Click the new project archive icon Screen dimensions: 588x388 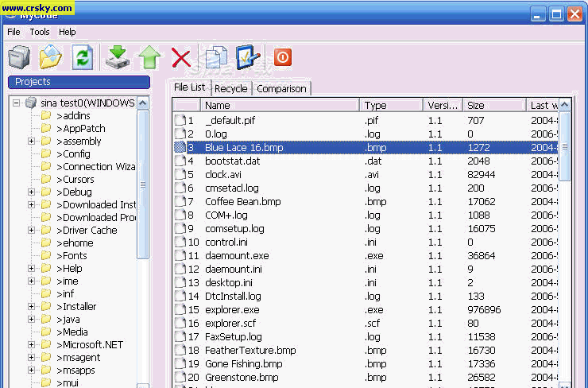[x=19, y=57]
